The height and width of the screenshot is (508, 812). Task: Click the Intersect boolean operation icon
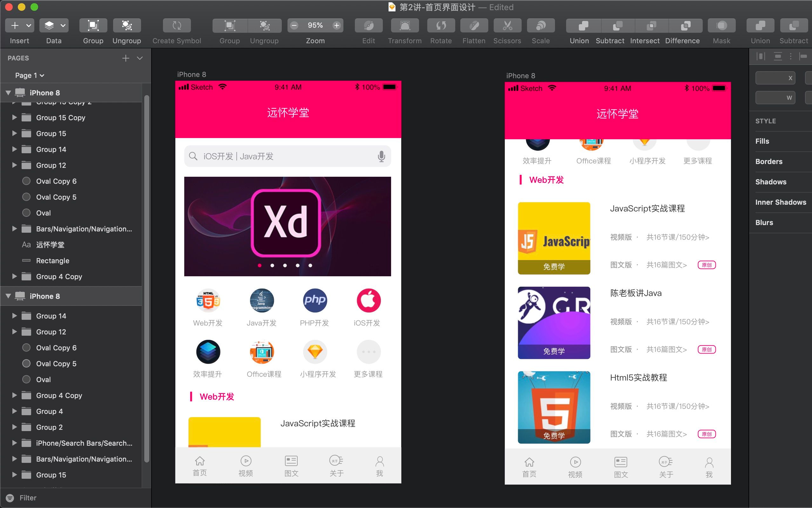tap(651, 25)
